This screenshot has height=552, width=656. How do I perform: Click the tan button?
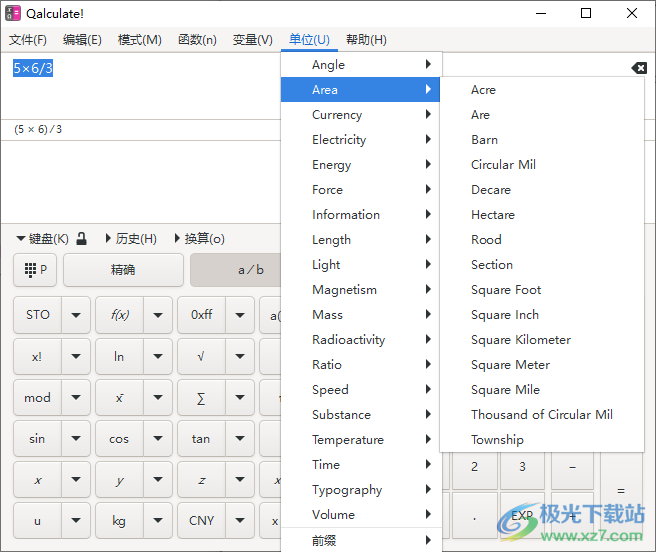click(x=202, y=438)
